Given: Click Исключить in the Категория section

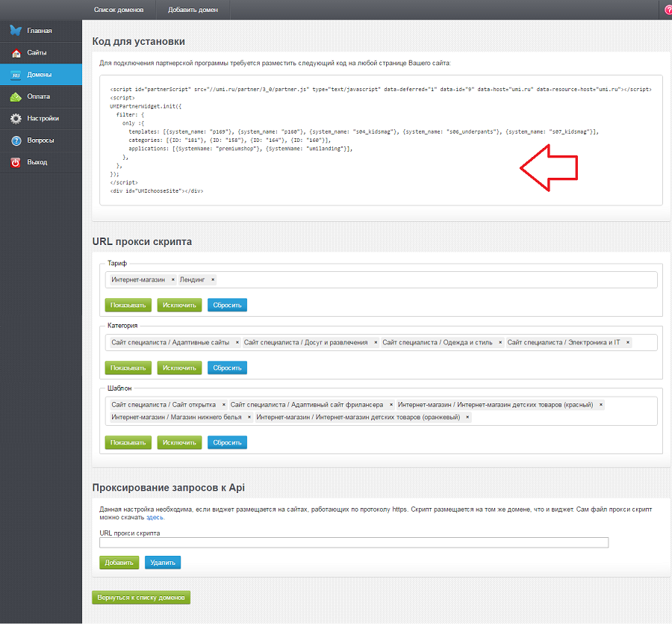Looking at the screenshot, I should (x=179, y=368).
